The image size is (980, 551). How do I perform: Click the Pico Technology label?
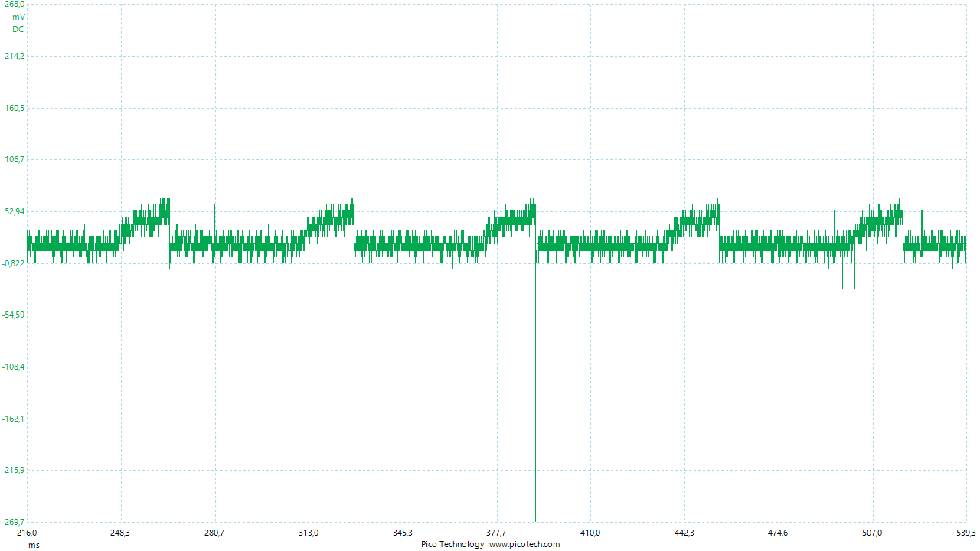452,545
